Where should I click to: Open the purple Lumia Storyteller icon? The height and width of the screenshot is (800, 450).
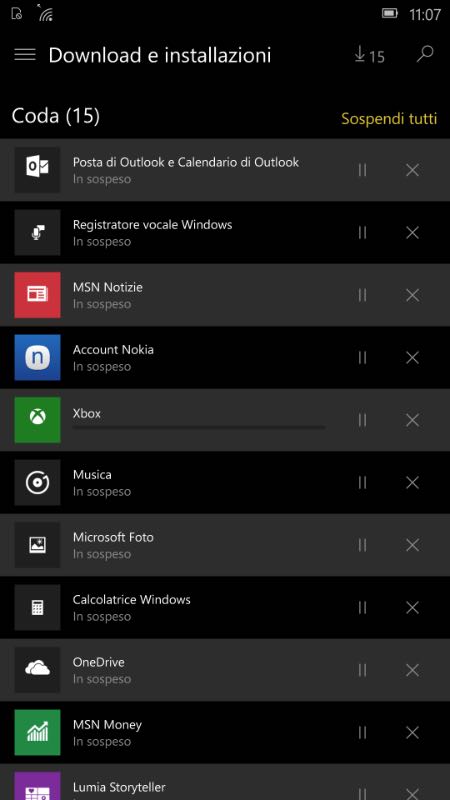tap(37, 786)
